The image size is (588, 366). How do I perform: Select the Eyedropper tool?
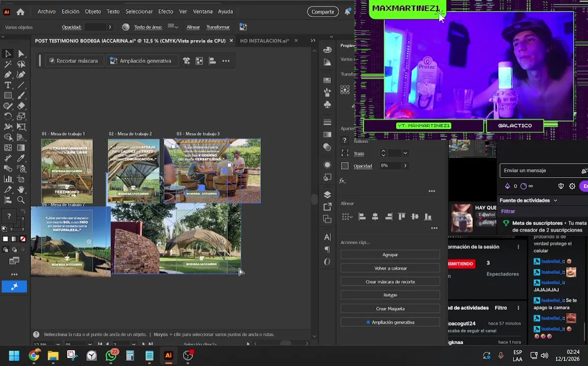(21, 158)
